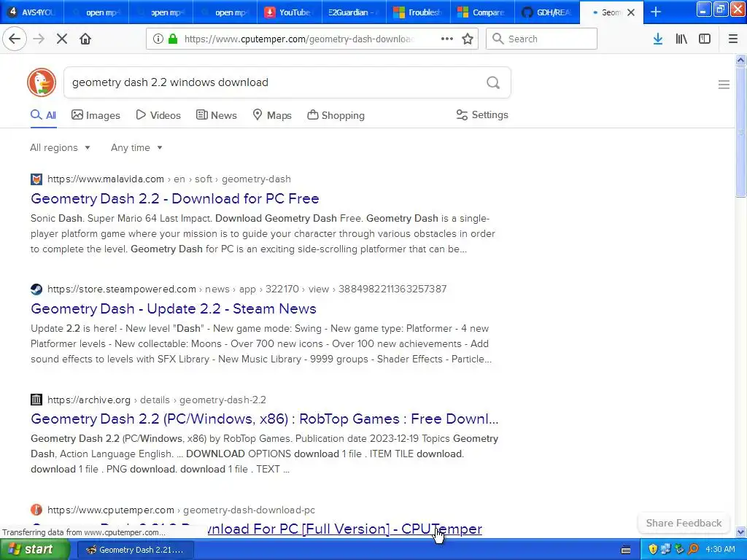The height and width of the screenshot is (560, 747).
Task: Switch to the Troubleshoot browser tab
Action: pyautogui.click(x=418, y=12)
